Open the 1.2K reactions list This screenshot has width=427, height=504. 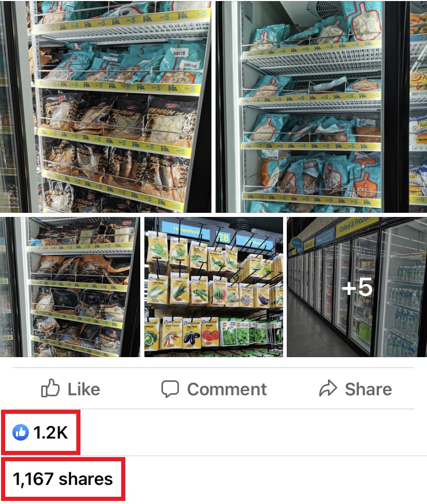point(41,432)
